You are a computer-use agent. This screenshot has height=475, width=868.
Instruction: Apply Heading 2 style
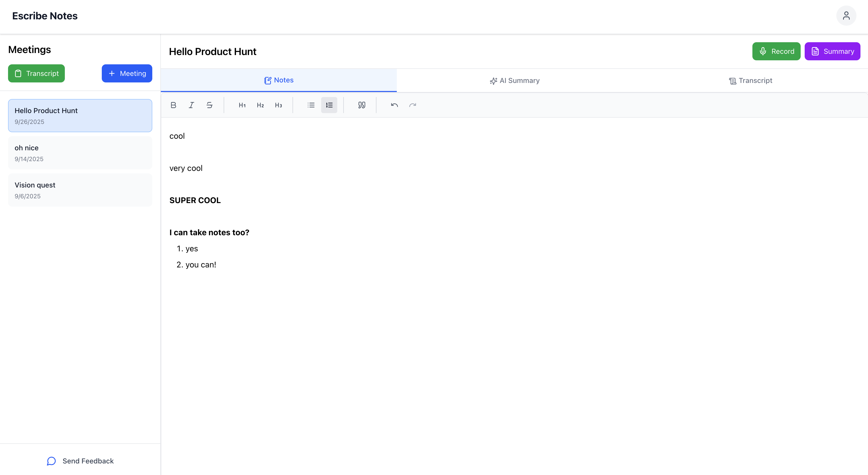coord(260,105)
